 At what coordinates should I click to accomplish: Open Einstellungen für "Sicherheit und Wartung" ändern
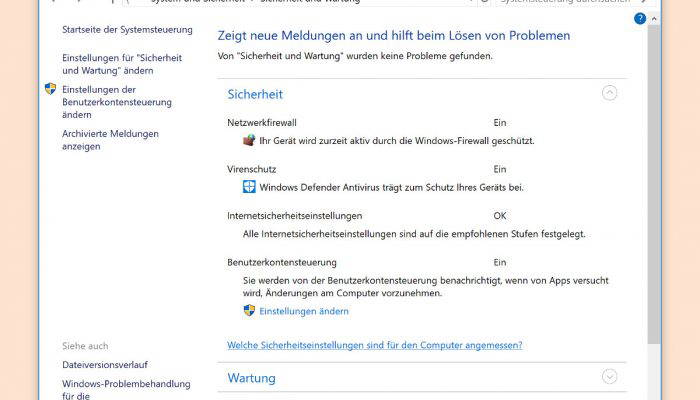122,64
